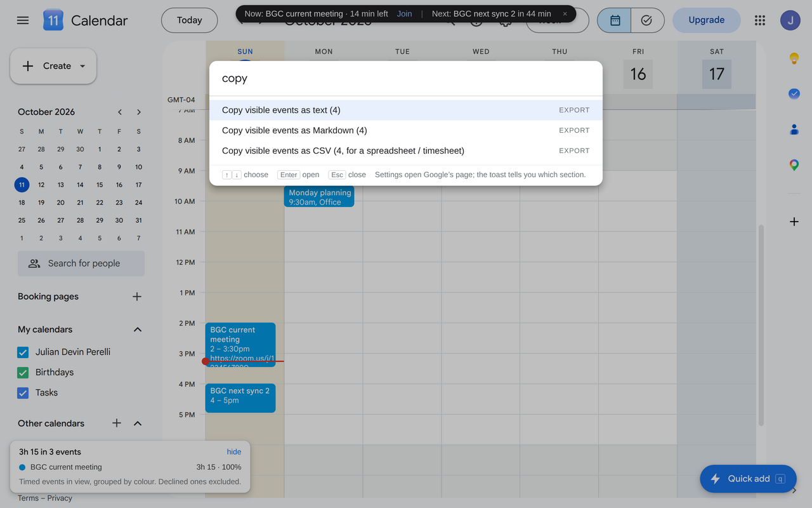Switch to calendar view icon
This screenshot has width=812, height=508.
614,20
